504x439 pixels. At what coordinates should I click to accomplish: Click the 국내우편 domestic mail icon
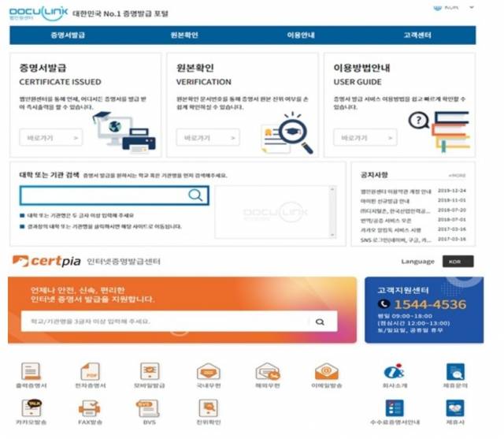(208, 372)
